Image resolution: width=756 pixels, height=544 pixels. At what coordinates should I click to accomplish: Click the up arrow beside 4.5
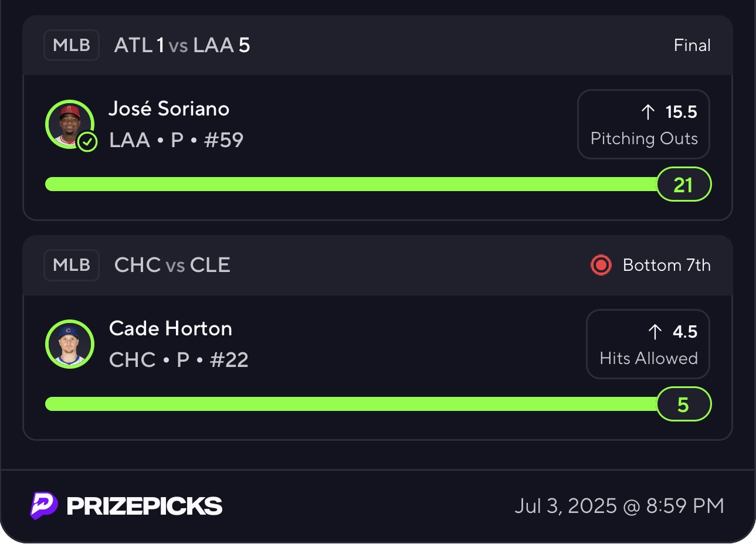pyautogui.click(x=655, y=332)
